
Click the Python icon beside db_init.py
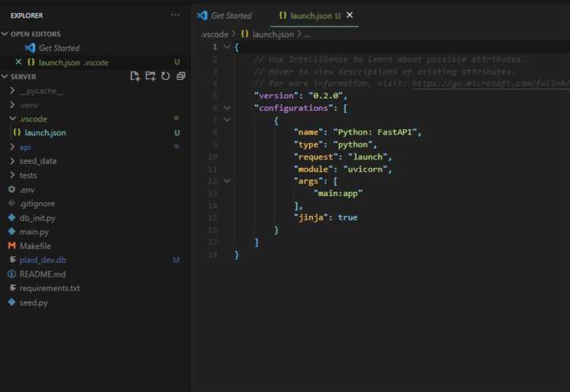click(x=11, y=217)
